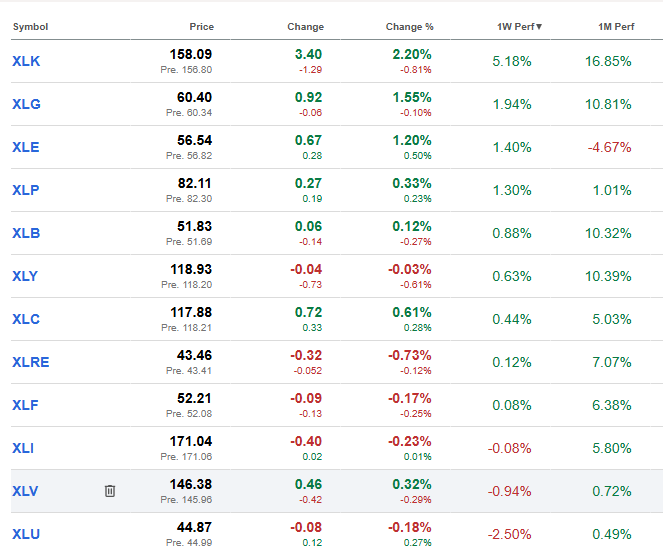Open the XLG ticker link
The height and width of the screenshot is (560, 663).
click(26, 105)
